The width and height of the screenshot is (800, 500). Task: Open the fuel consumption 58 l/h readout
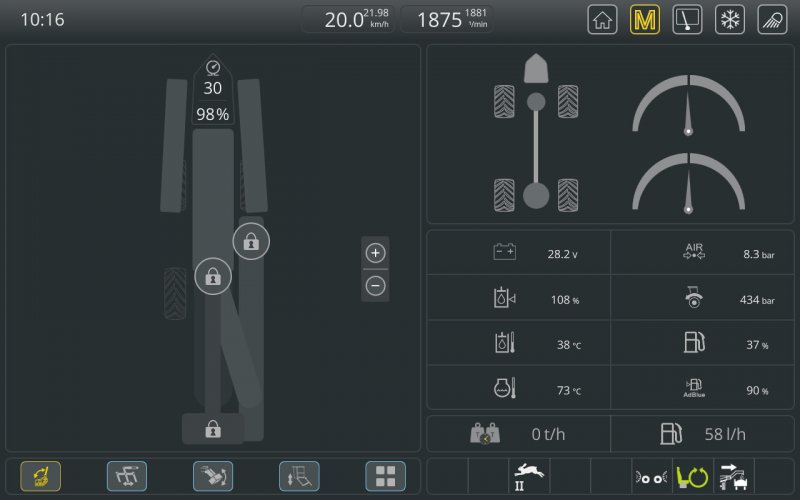click(702, 434)
